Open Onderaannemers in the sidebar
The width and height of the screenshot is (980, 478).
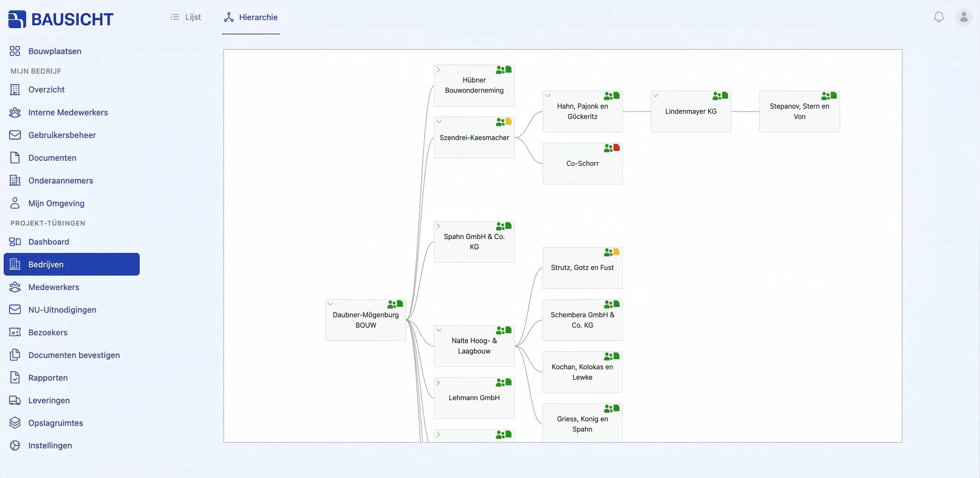(60, 181)
